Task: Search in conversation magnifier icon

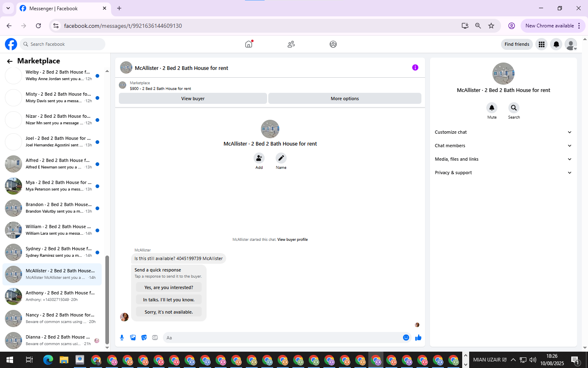Action: click(x=514, y=108)
